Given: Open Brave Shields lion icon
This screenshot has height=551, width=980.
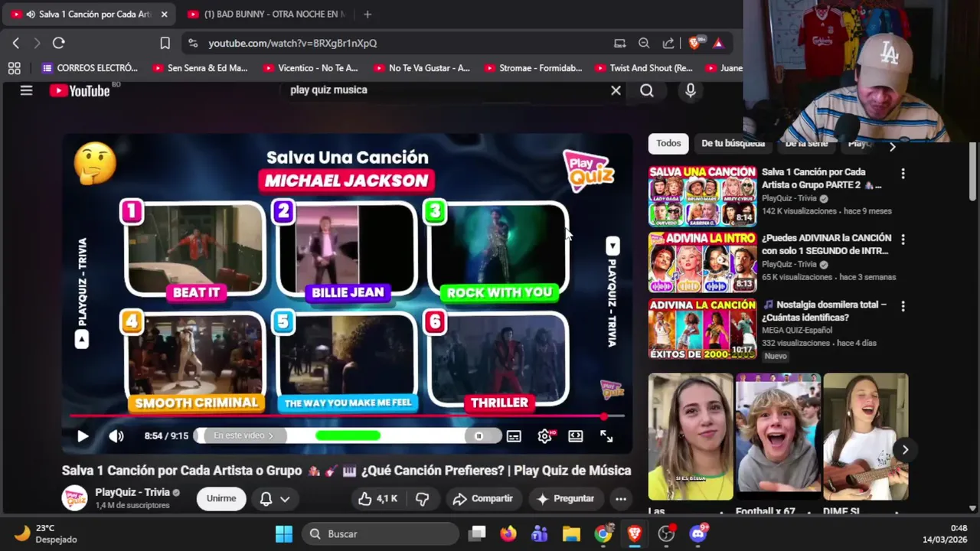Looking at the screenshot, I should (x=695, y=43).
